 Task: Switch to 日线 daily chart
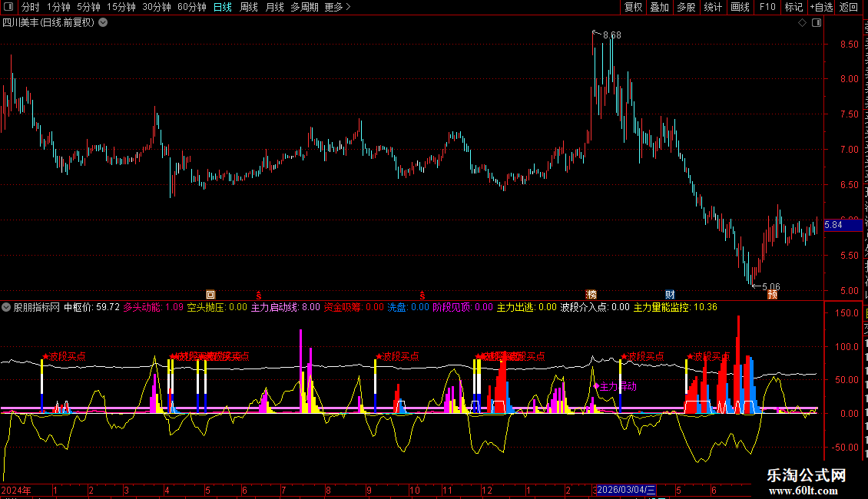click(223, 7)
